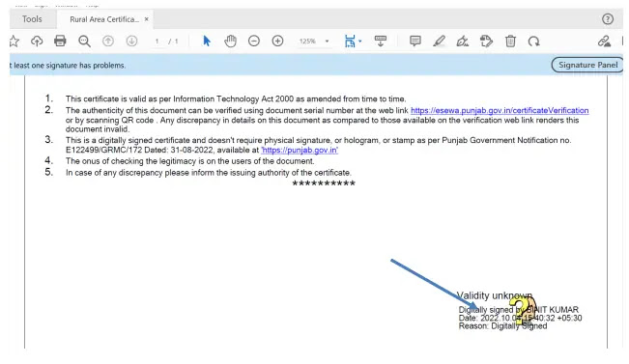Switch to the Tools tab
The width and height of the screenshot is (629, 364).
[x=32, y=19]
